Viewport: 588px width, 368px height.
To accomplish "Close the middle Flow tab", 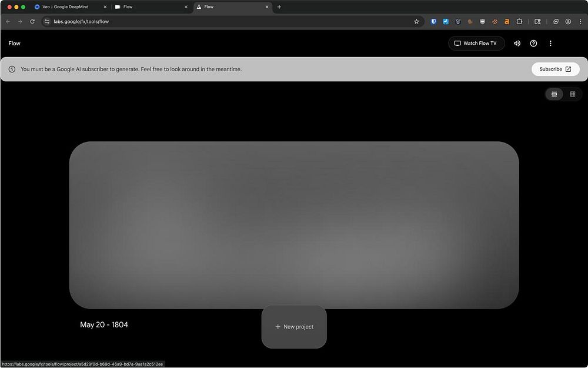I will click(186, 6).
